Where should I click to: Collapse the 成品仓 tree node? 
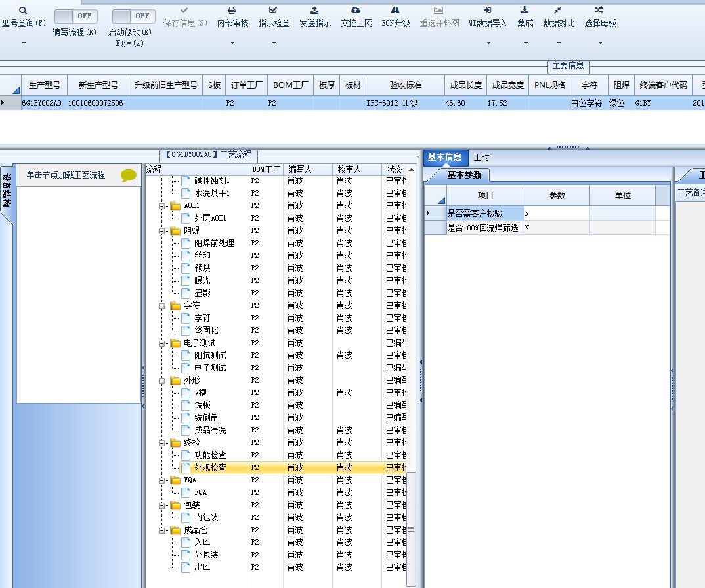[x=162, y=530]
